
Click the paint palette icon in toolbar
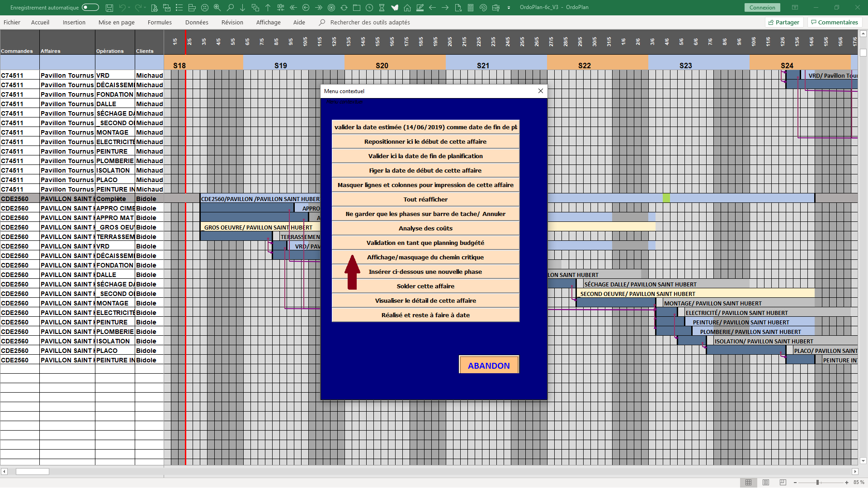[483, 7]
